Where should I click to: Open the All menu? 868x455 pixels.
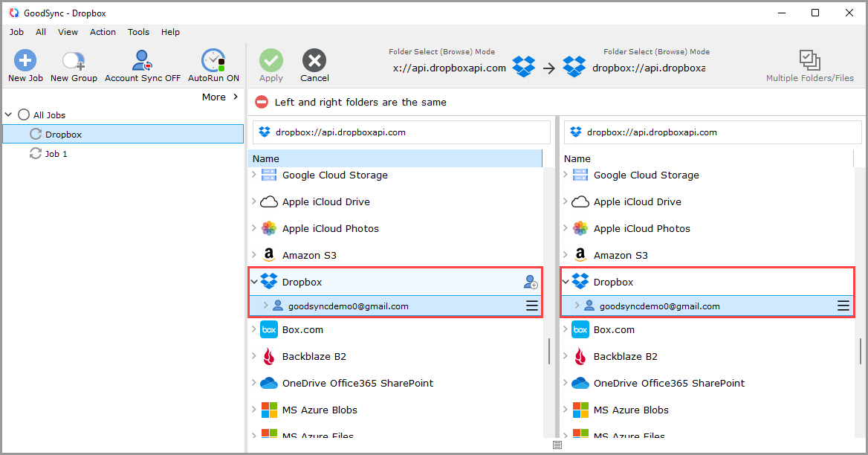[41, 32]
